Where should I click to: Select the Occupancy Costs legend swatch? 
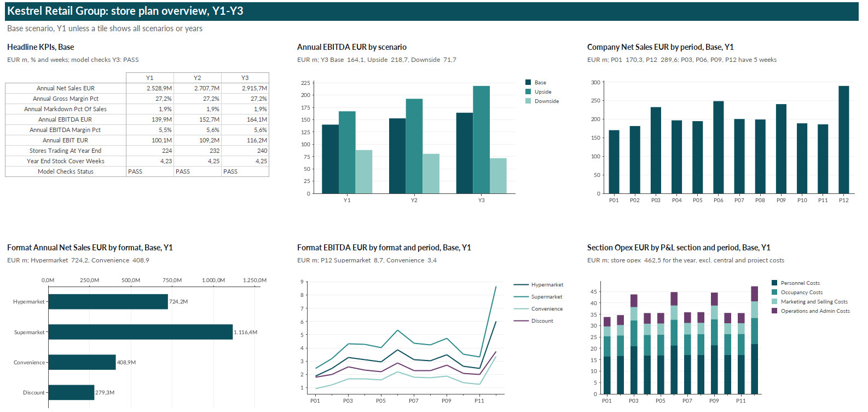click(774, 293)
